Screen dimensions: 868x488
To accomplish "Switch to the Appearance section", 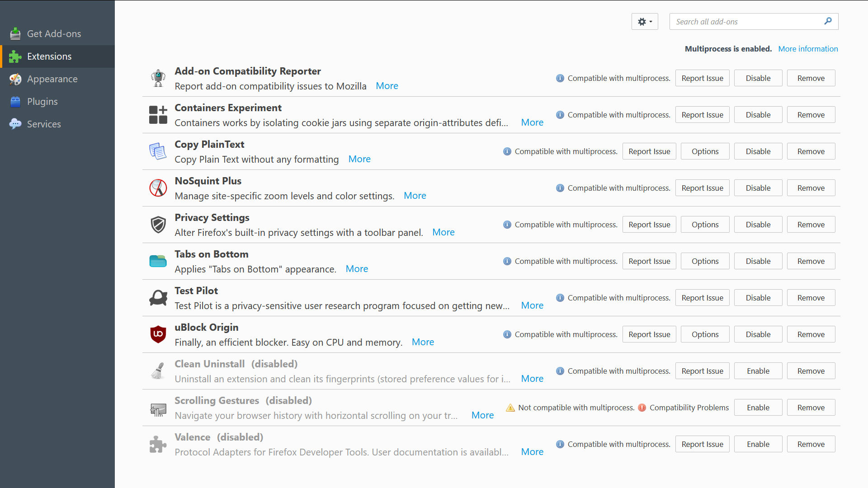I will [x=52, y=79].
